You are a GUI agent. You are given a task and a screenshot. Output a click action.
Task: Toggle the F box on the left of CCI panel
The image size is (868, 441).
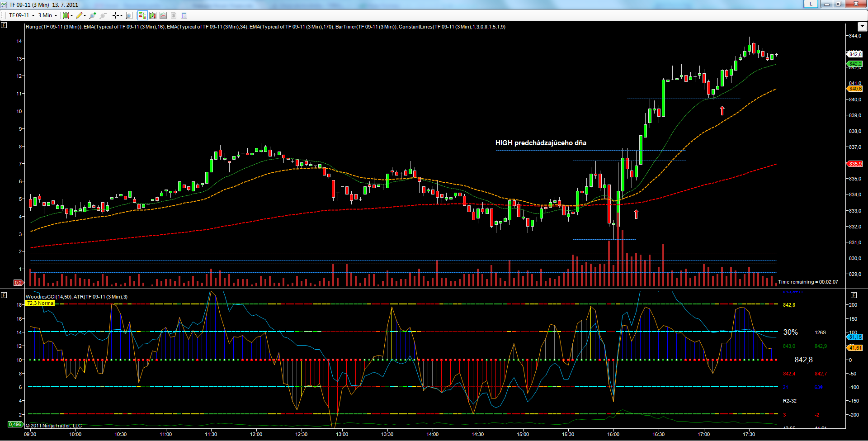click(x=4, y=295)
